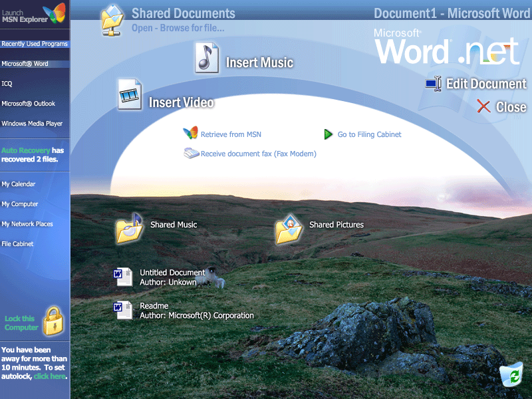The height and width of the screenshot is (399, 532).
Task: Click the Word icon for Untitled Document
Action: point(123,277)
